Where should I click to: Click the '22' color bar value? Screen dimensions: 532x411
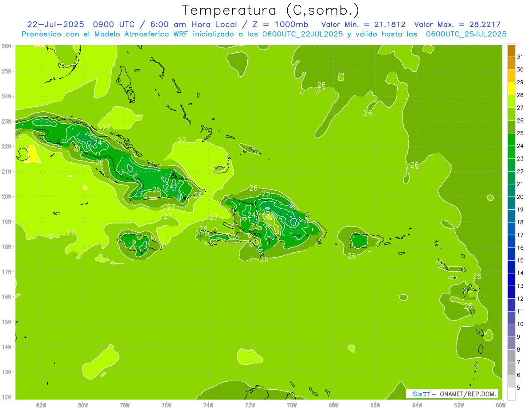(520, 171)
